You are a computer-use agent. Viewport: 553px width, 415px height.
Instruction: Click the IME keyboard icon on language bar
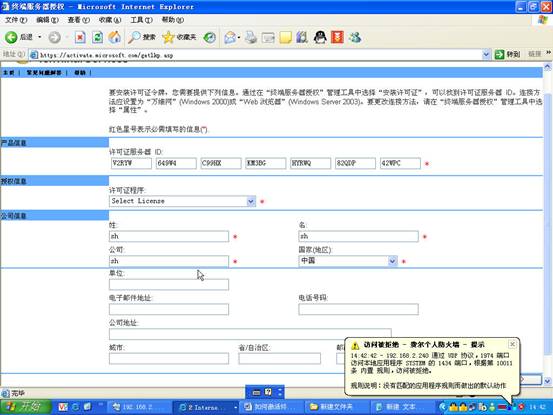click(x=257, y=392)
